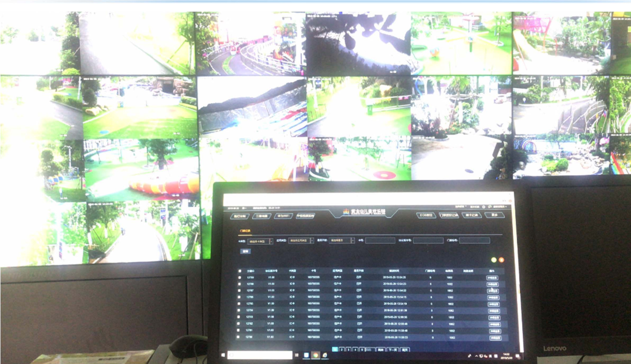The height and width of the screenshot is (364, 631).
Task: Open the Task View taskbar icon
Action: point(297,355)
